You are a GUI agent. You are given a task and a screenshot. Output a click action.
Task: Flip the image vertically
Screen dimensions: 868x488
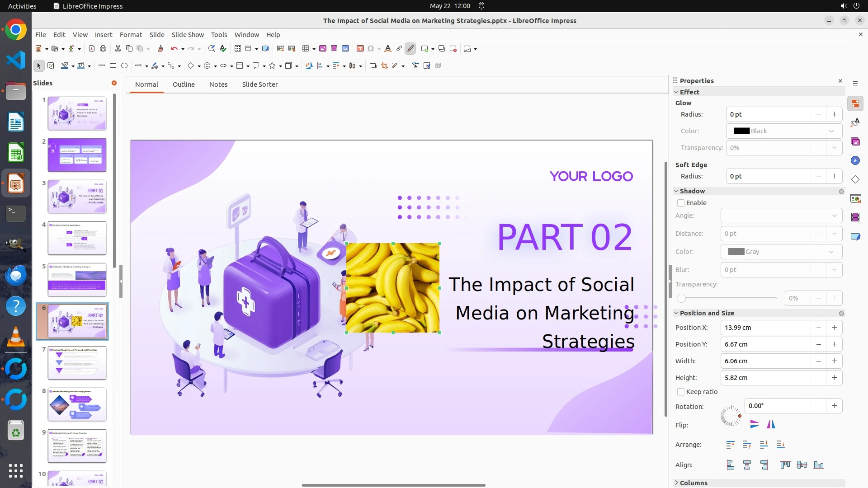(x=754, y=424)
